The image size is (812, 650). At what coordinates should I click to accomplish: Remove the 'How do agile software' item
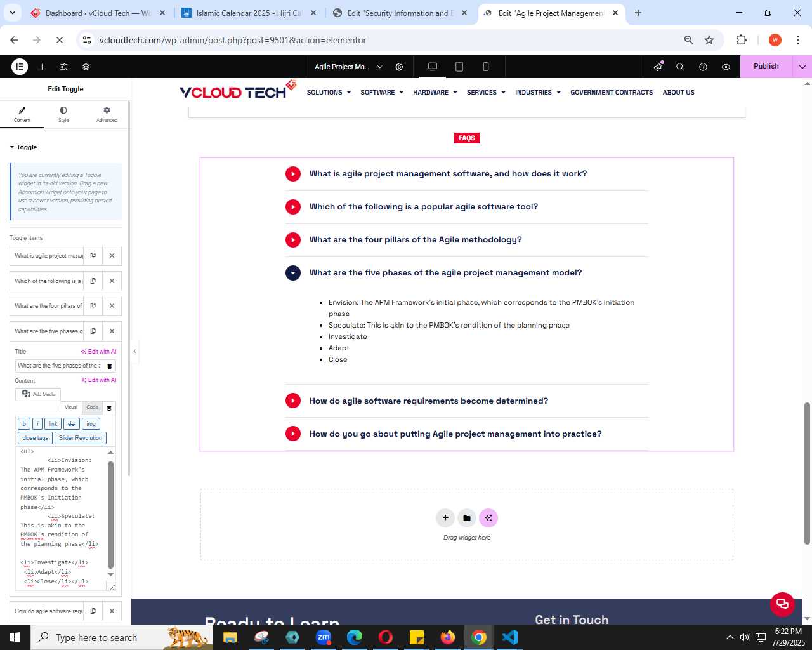pos(112,611)
